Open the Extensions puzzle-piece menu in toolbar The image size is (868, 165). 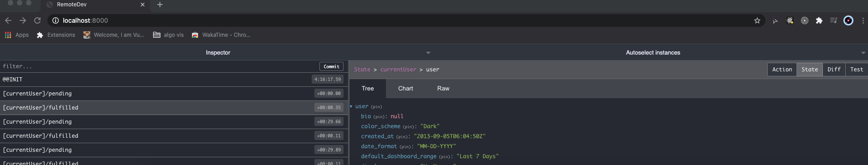819,20
